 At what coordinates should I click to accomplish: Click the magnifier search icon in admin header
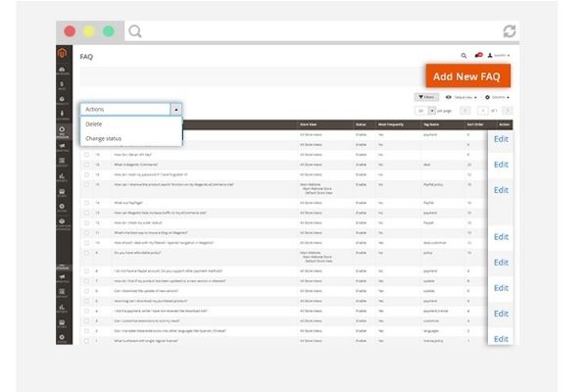point(464,56)
